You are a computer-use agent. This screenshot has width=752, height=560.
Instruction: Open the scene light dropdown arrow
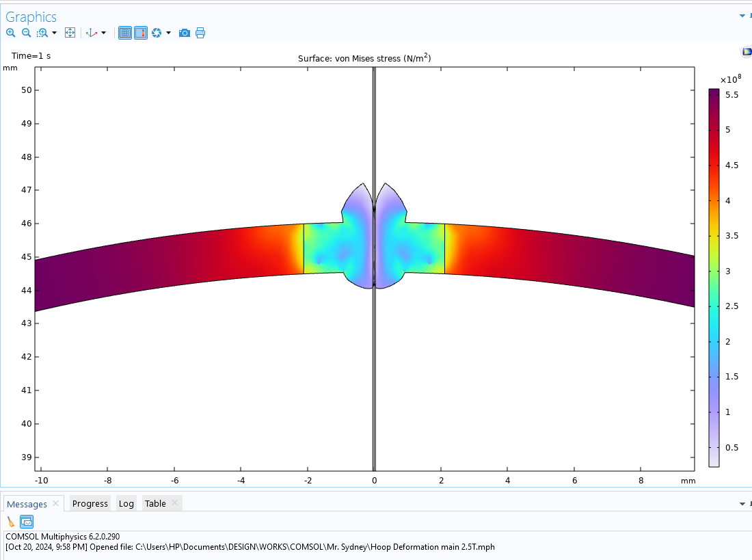point(168,33)
